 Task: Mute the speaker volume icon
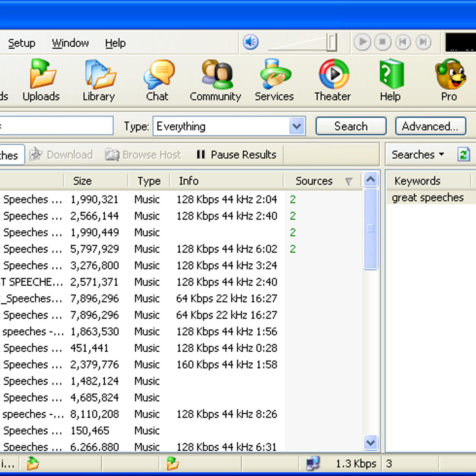tap(250, 42)
